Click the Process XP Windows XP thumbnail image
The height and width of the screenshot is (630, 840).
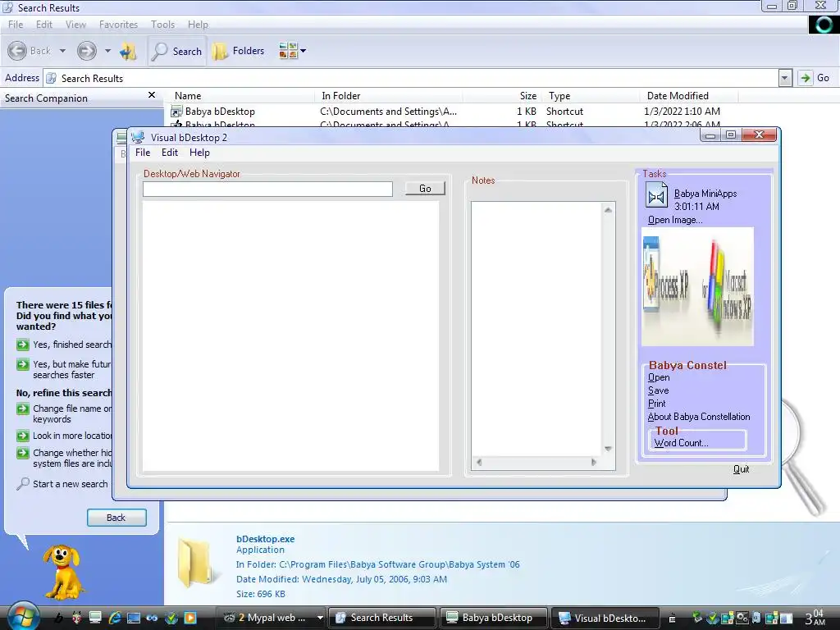pos(697,286)
